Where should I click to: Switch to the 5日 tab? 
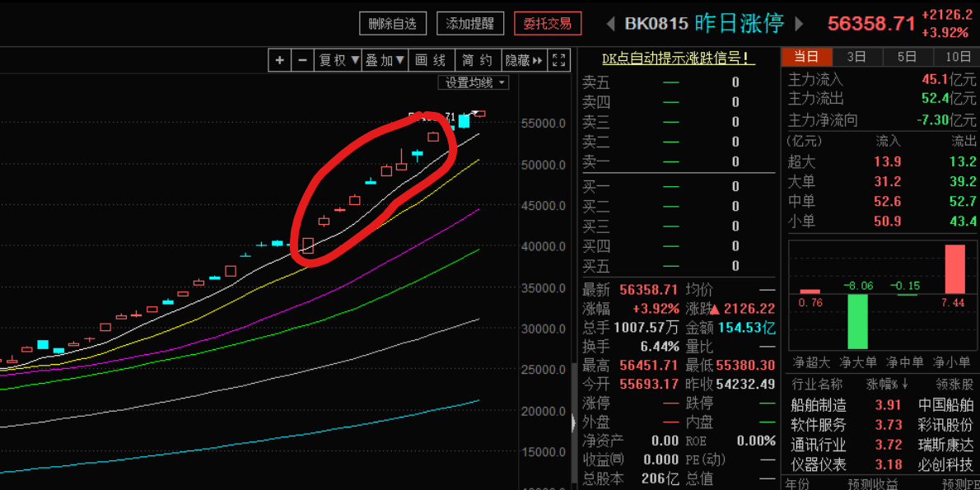(x=907, y=57)
